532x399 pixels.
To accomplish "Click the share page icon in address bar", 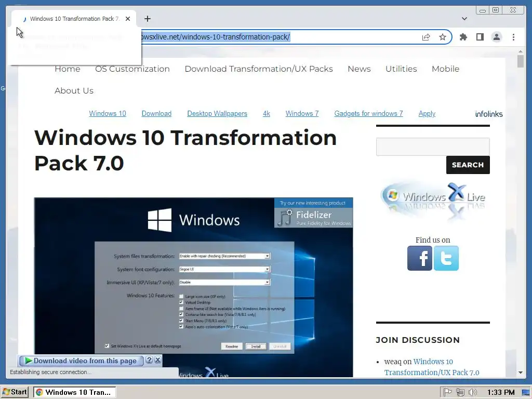I will [x=426, y=37].
